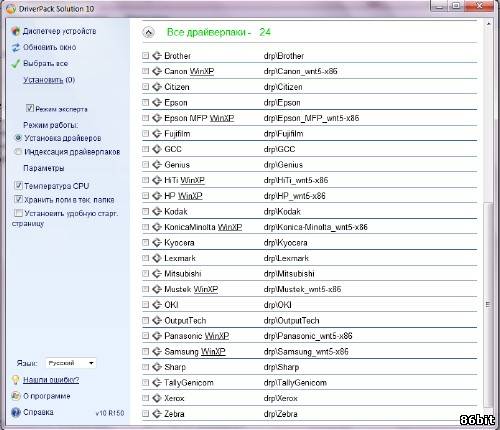Image resolution: width=500 pixels, height=430 pixels.
Task: Click the Install (0) link
Action: coord(49,80)
